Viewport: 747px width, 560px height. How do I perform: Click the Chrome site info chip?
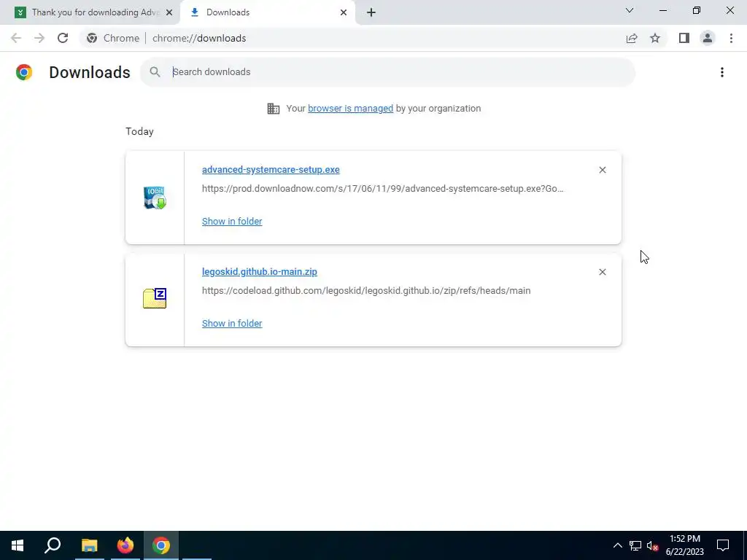pos(113,38)
